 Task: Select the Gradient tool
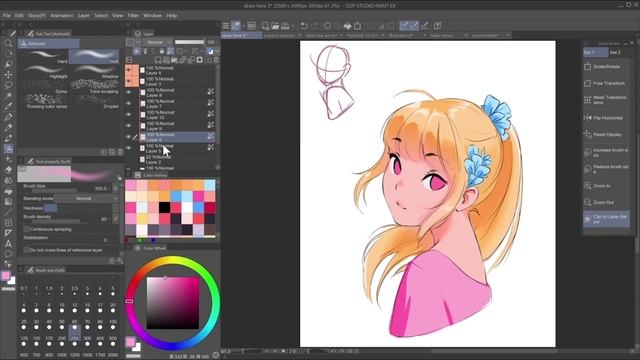[x=8, y=202]
